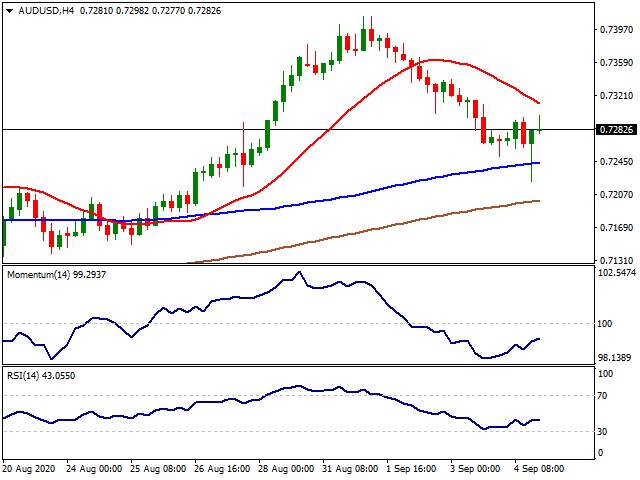640x480 pixels.
Task: Select the Momentum(14) 99.2937 indicator label
Action: [x=56, y=275]
